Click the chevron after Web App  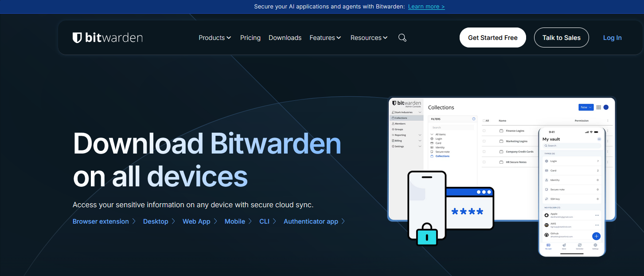(x=215, y=221)
